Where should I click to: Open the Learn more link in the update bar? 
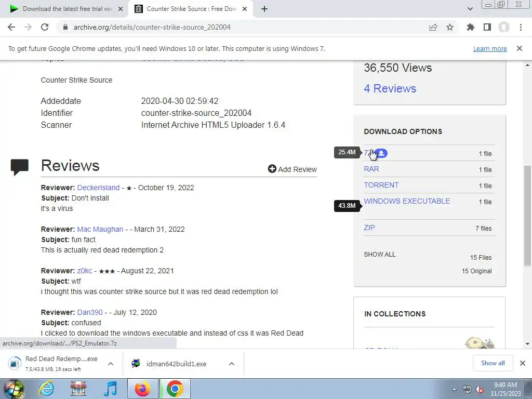[490, 48]
